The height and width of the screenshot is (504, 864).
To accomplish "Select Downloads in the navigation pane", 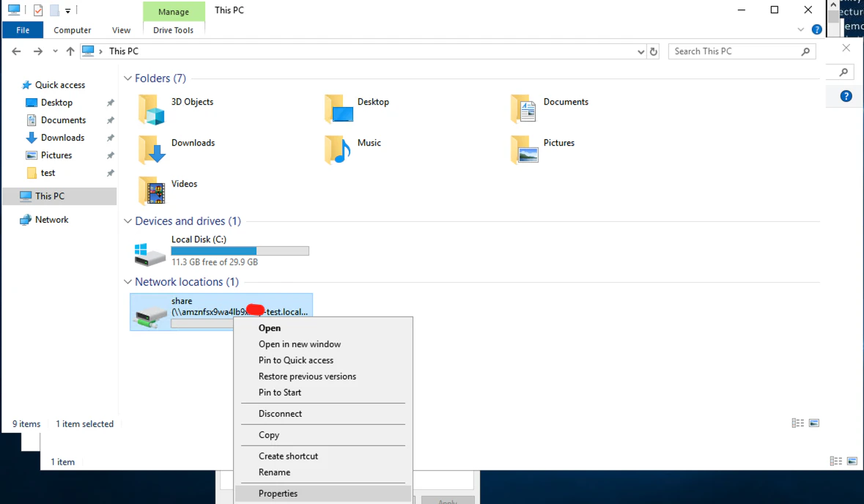I will click(62, 138).
